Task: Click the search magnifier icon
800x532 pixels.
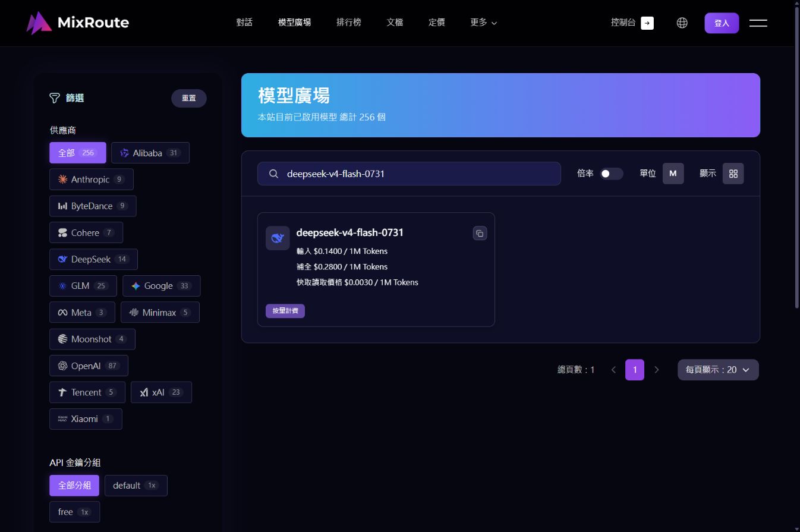Action: [274, 174]
